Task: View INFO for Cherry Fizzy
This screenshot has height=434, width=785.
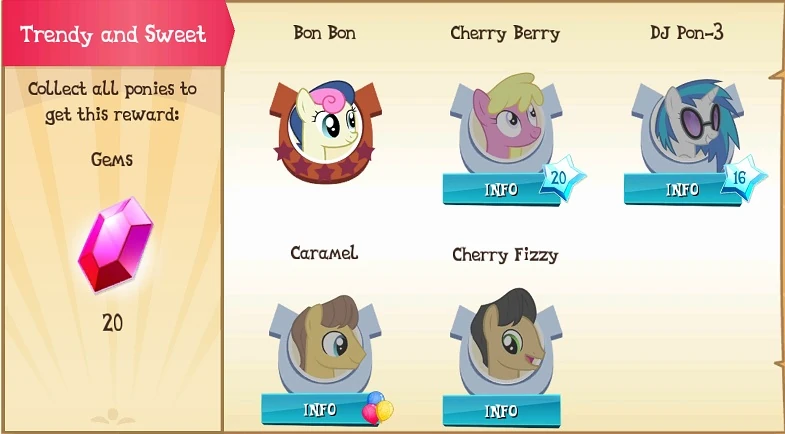Action: [x=501, y=411]
